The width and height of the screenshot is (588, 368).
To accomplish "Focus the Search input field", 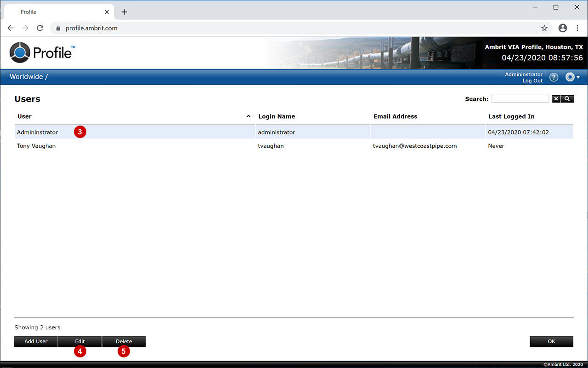I will click(x=520, y=99).
